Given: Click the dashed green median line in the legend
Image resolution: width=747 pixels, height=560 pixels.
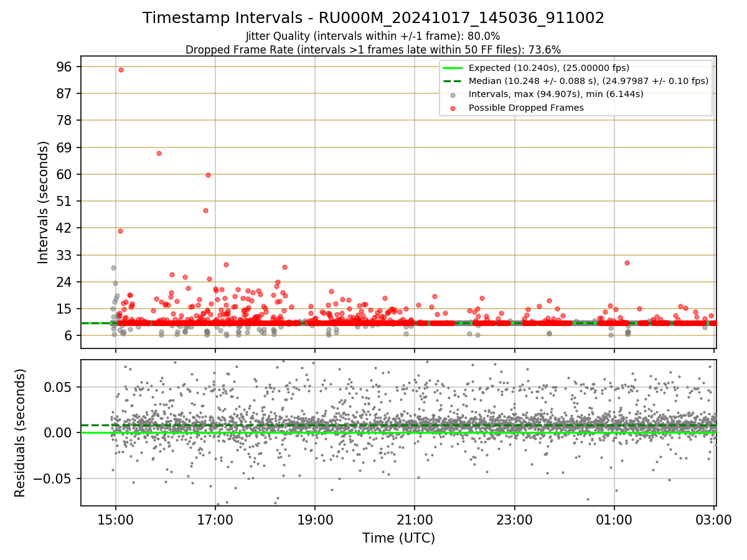Looking at the screenshot, I should tap(452, 81).
